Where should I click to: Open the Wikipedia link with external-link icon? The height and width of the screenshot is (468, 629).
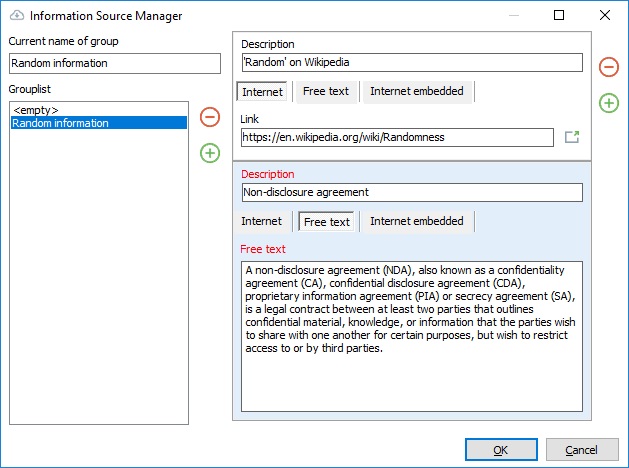point(572,137)
